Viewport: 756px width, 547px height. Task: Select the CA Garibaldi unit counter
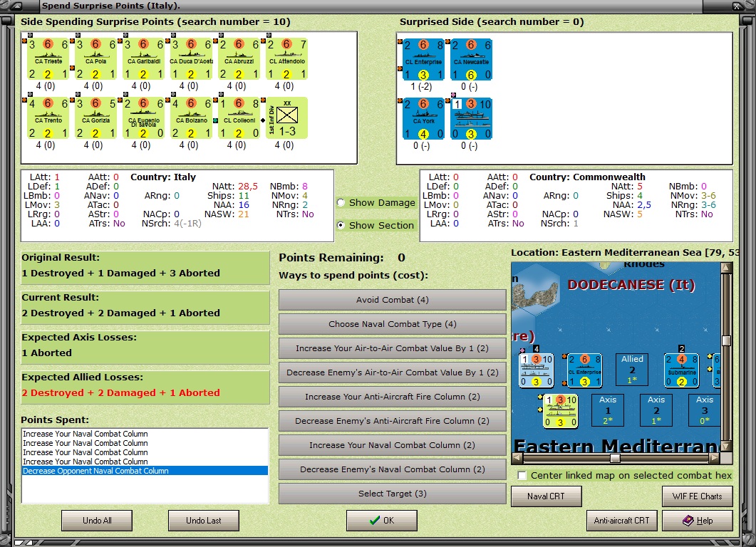pos(143,59)
